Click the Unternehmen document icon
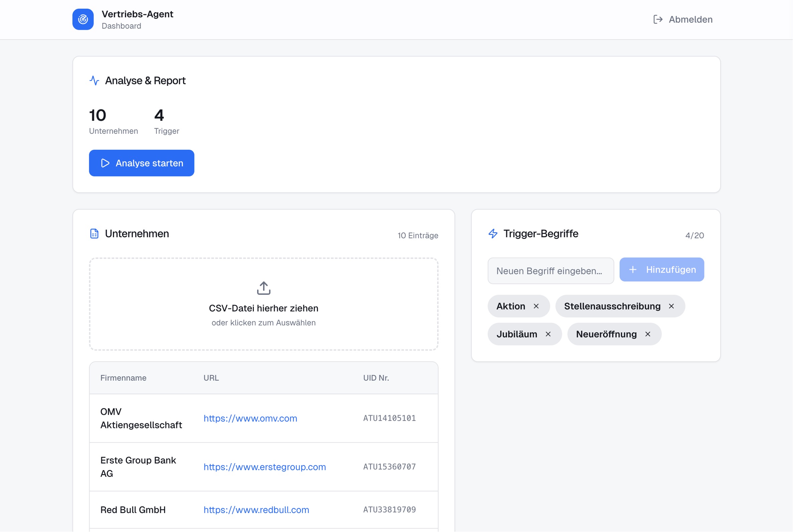Image resolution: width=793 pixels, height=532 pixels. 94,234
